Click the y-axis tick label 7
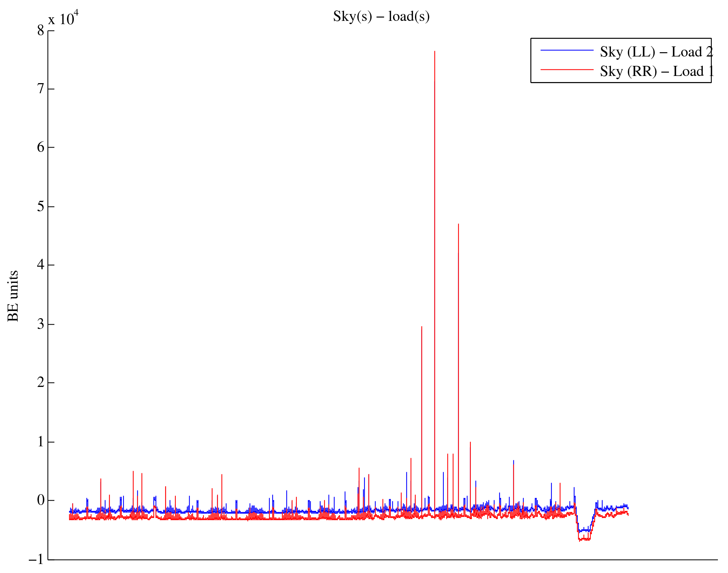728x573 pixels. click(x=41, y=89)
